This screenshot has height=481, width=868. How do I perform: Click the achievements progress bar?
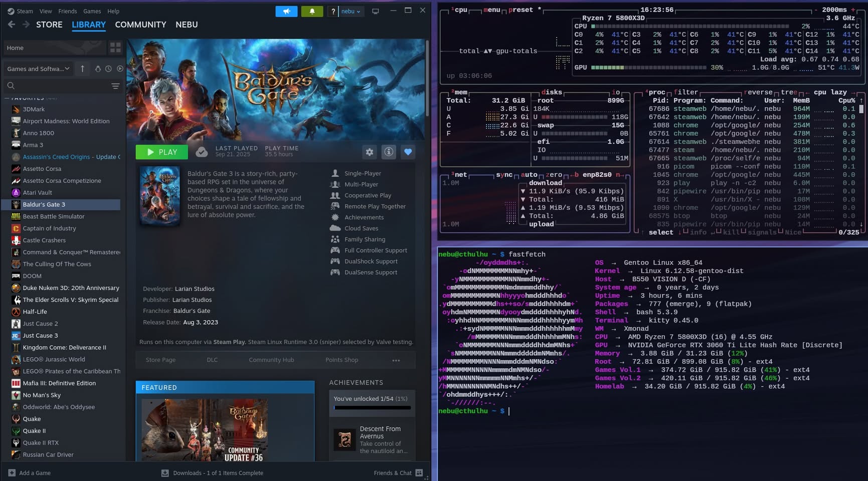(x=372, y=408)
